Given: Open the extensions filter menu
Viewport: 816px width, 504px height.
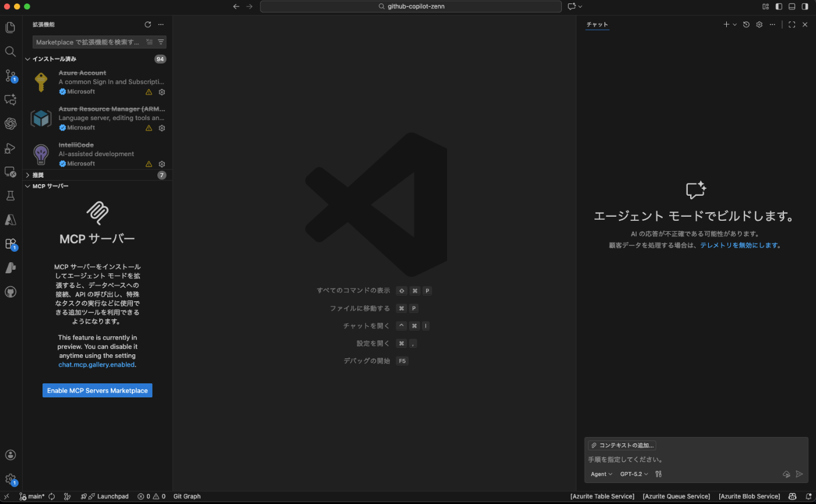Looking at the screenshot, I should click(x=161, y=42).
